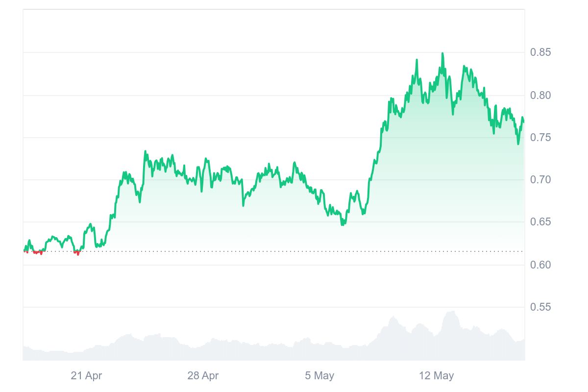Select the 0.65 y-axis label
Screen dimensions: 588x392
[x=540, y=222]
